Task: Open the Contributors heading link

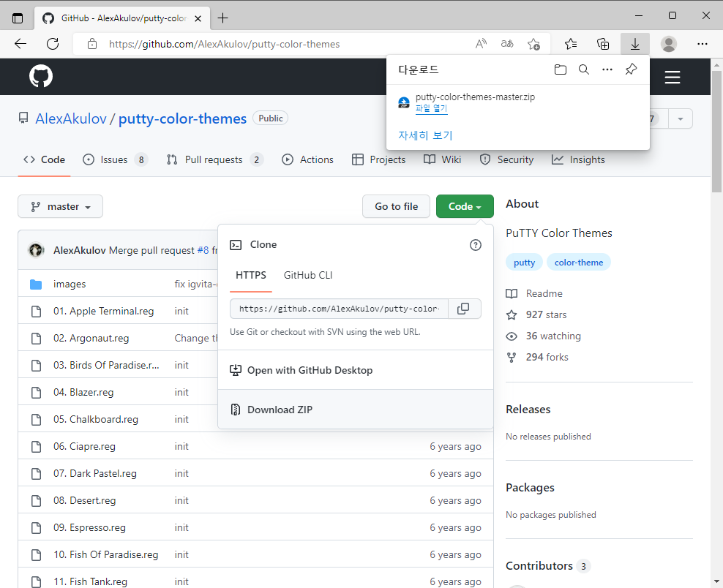Action: [x=548, y=566]
